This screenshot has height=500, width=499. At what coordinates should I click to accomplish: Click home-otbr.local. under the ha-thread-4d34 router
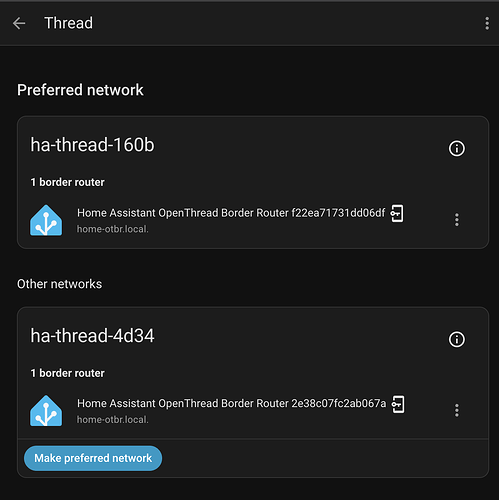(113, 419)
